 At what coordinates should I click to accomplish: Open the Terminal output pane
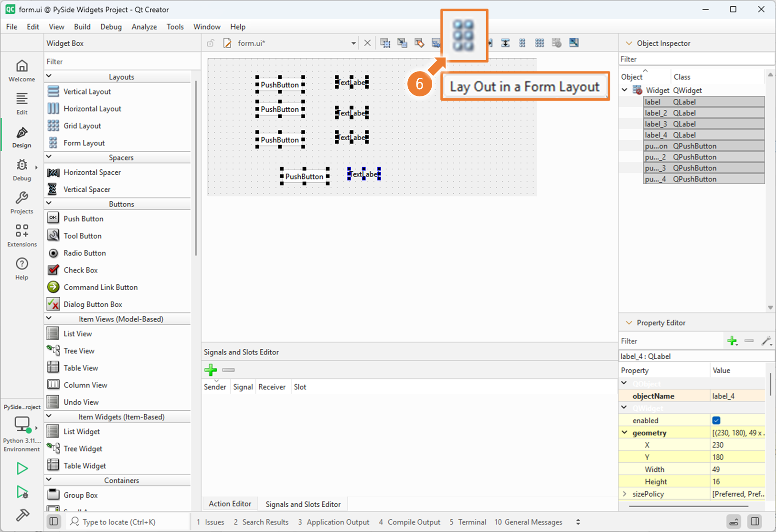(468, 522)
